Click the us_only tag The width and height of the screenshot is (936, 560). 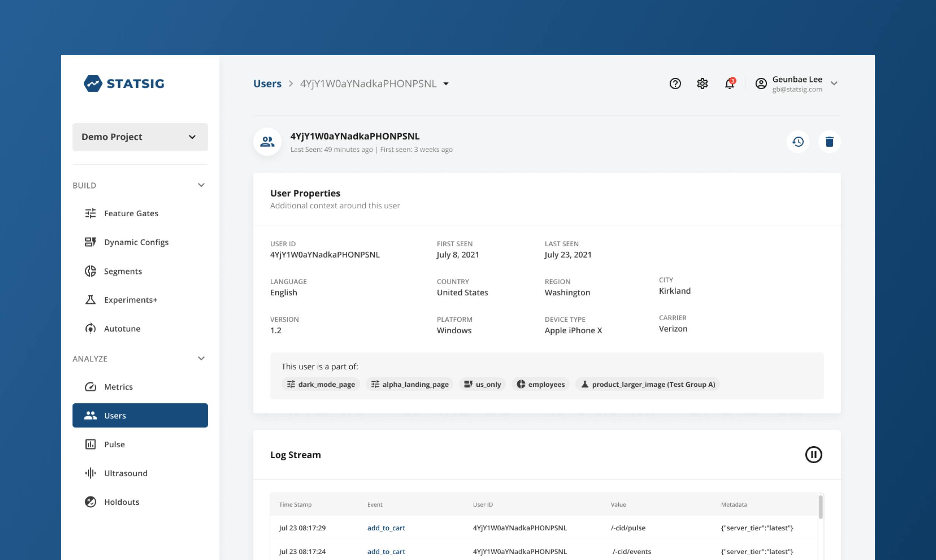tap(482, 384)
